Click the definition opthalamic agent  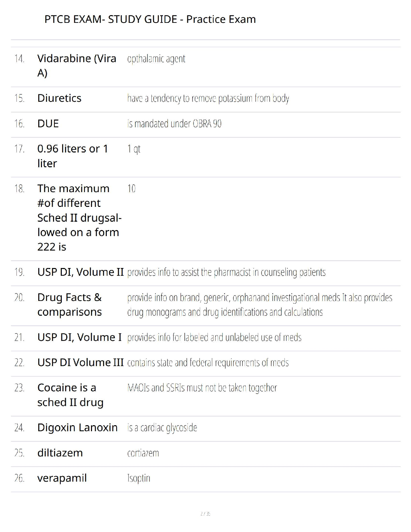[x=156, y=59]
